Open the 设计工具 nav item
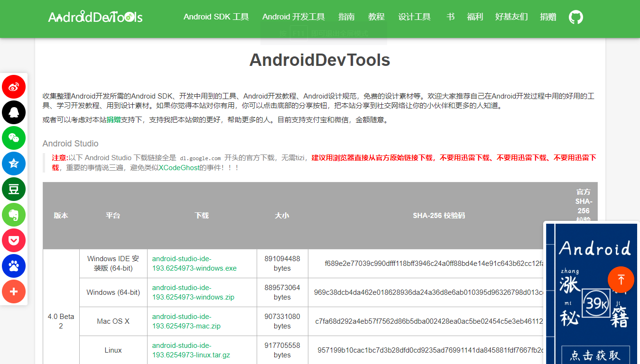 pyautogui.click(x=414, y=17)
